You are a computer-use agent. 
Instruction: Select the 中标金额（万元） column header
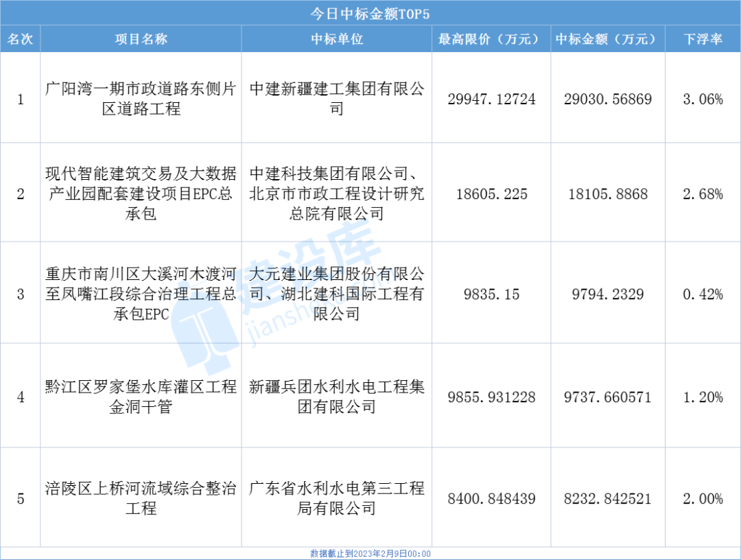(x=607, y=39)
